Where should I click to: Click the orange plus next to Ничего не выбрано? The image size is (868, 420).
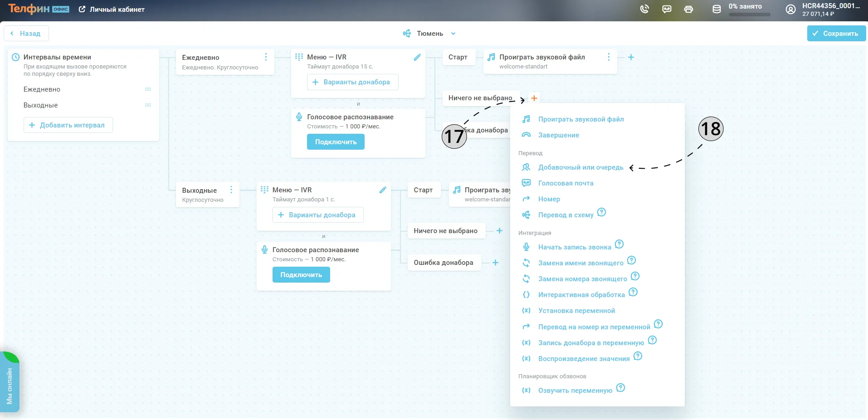click(534, 98)
